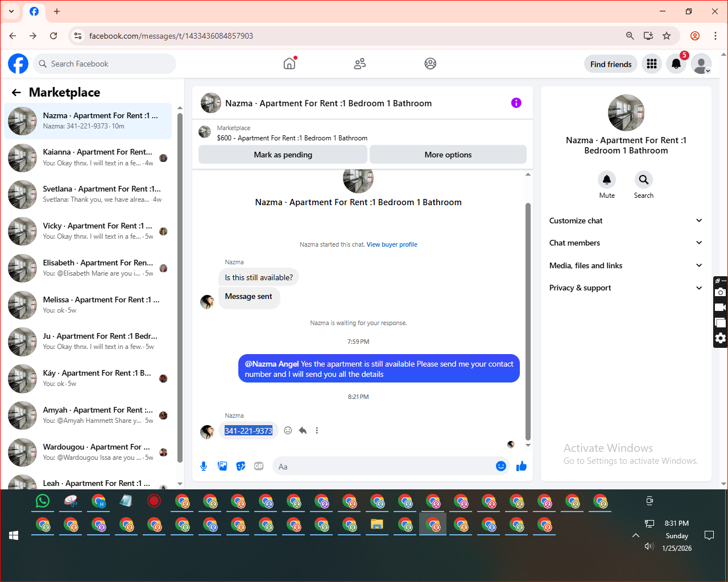This screenshot has height=582, width=728.
Task: Follow the View buyer profile link
Action: [x=392, y=244]
